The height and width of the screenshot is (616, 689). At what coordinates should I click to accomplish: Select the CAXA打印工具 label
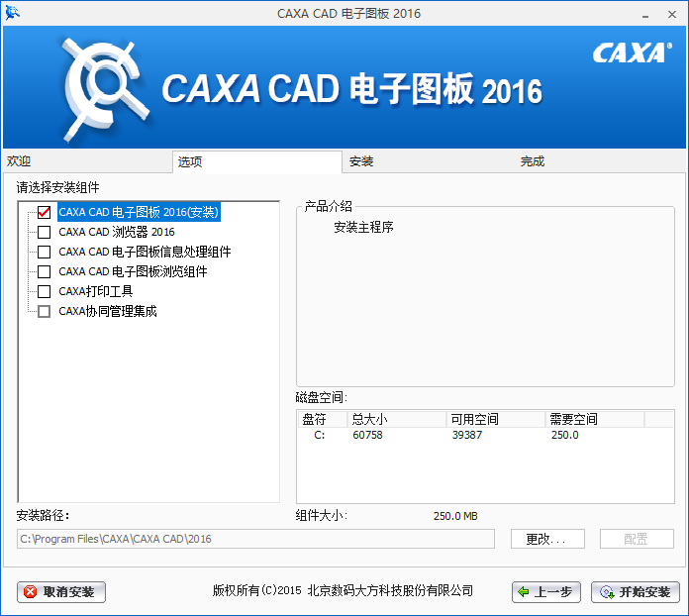point(95,291)
